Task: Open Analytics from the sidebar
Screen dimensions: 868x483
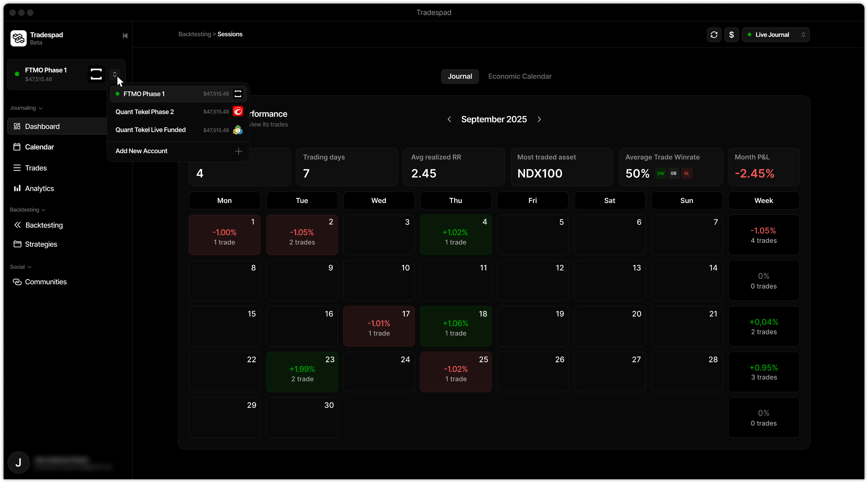Action: tap(39, 189)
